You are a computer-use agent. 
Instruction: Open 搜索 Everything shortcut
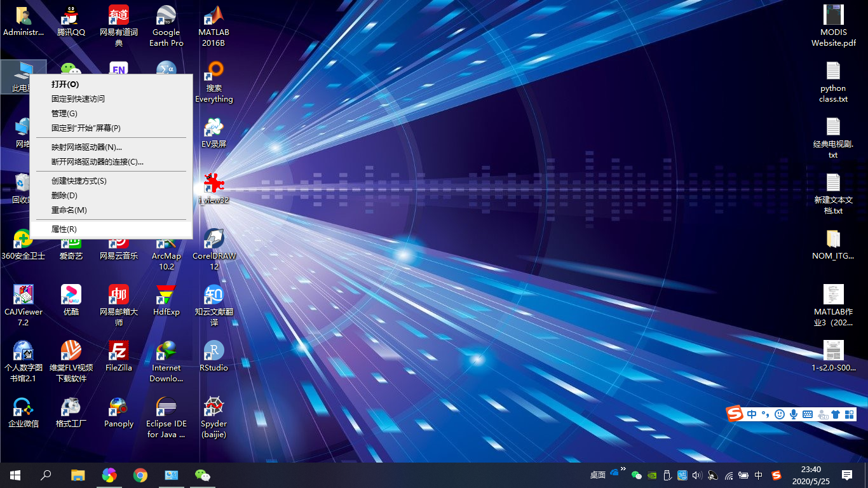[x=214, y=82]
